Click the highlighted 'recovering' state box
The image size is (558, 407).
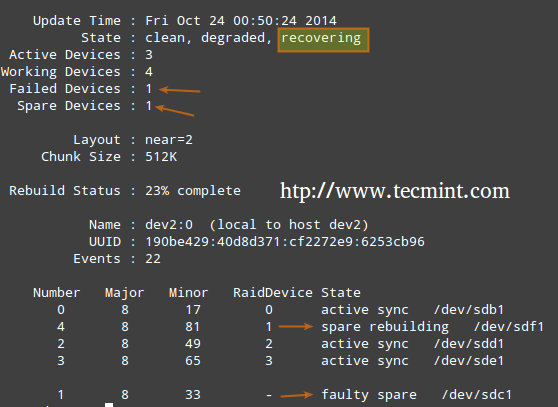(x=323, y=40)
